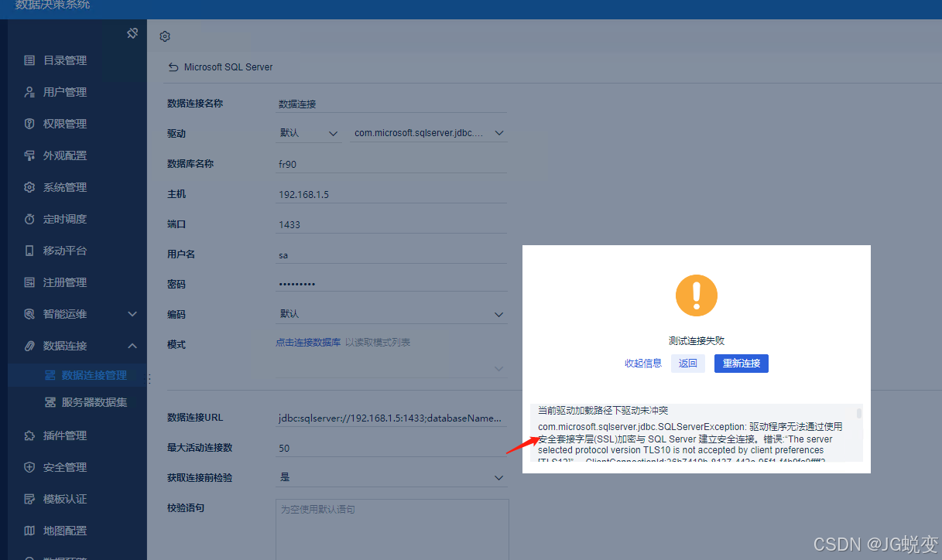
Task: Click the 地图配置 map icon
Action: [29, 531]
